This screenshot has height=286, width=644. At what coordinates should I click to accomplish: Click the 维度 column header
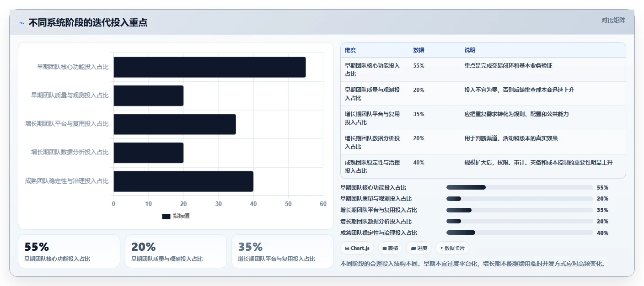tap(350, 50)
